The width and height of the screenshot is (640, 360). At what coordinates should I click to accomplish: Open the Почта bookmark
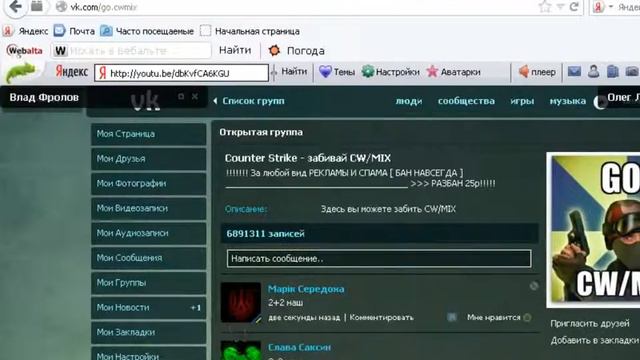click(74, 31)
